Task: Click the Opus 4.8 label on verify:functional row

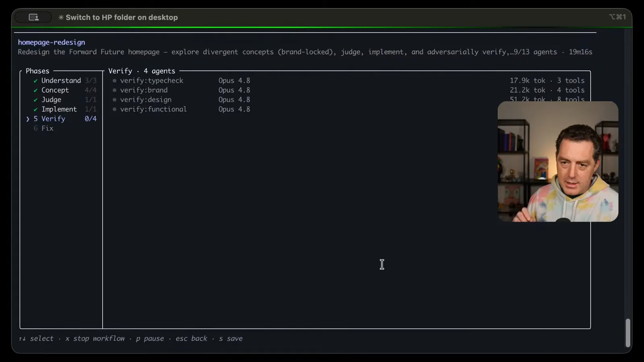Action: coord(234,109)
